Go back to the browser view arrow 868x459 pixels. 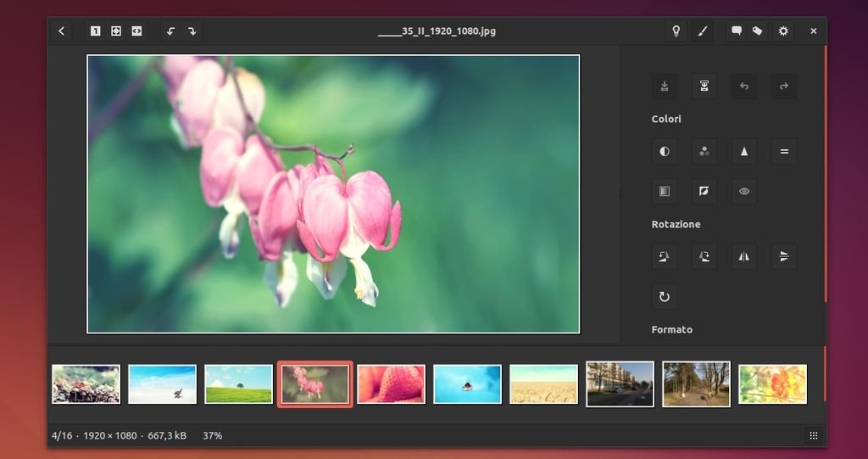pos(61,31)
